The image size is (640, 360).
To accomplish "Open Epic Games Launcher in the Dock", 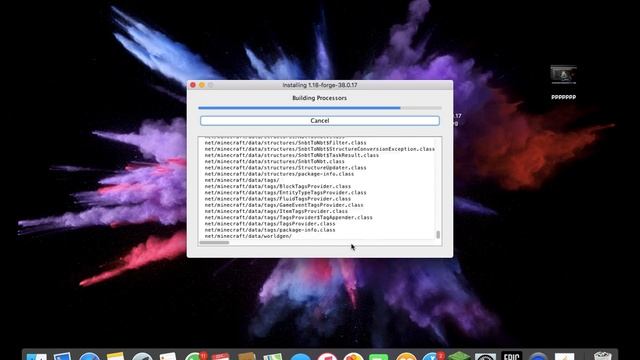I will pos(512,356).
